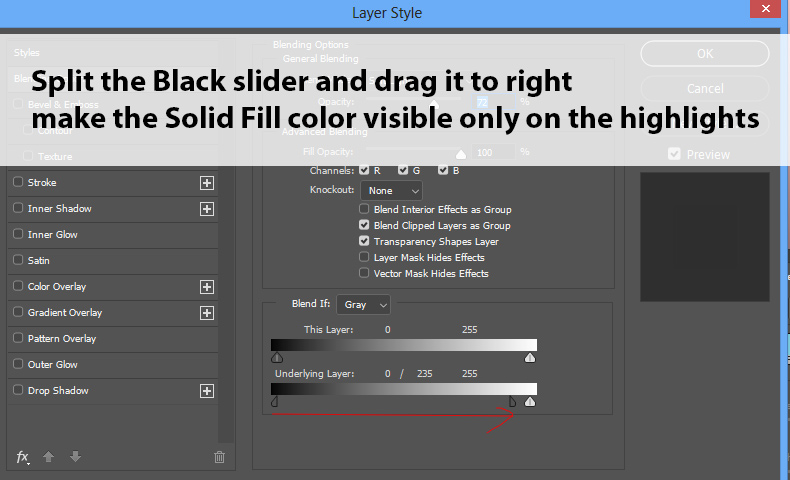Uncheck Blend Clipped Layers as Group
Image resolution: width=790 pixels, height=480 pixels.
pos(364,225)
